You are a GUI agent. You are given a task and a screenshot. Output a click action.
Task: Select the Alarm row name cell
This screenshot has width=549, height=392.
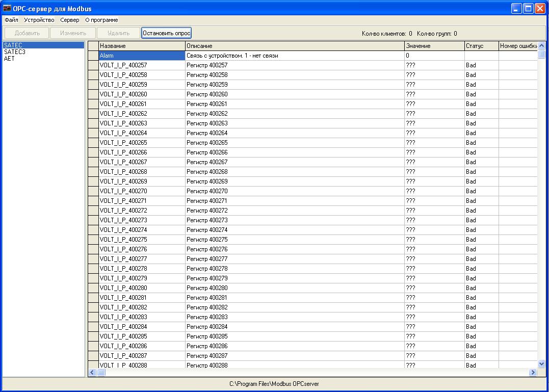[x=142, y=56]
